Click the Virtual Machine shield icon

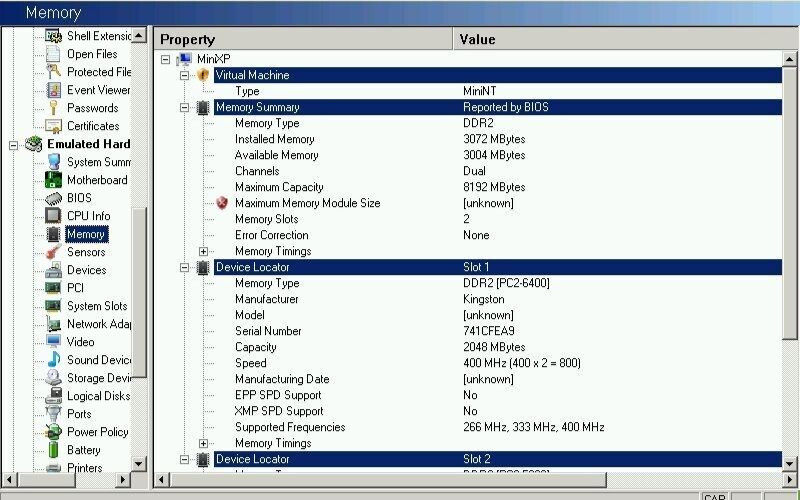click(203, 75)
